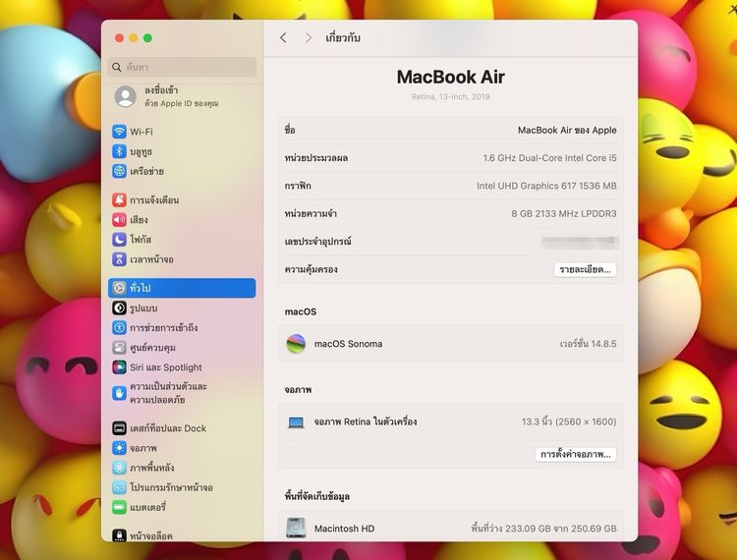Open Battery icon (แบตเตอรี่)
The image size is (737, 560).
[119, 507]
